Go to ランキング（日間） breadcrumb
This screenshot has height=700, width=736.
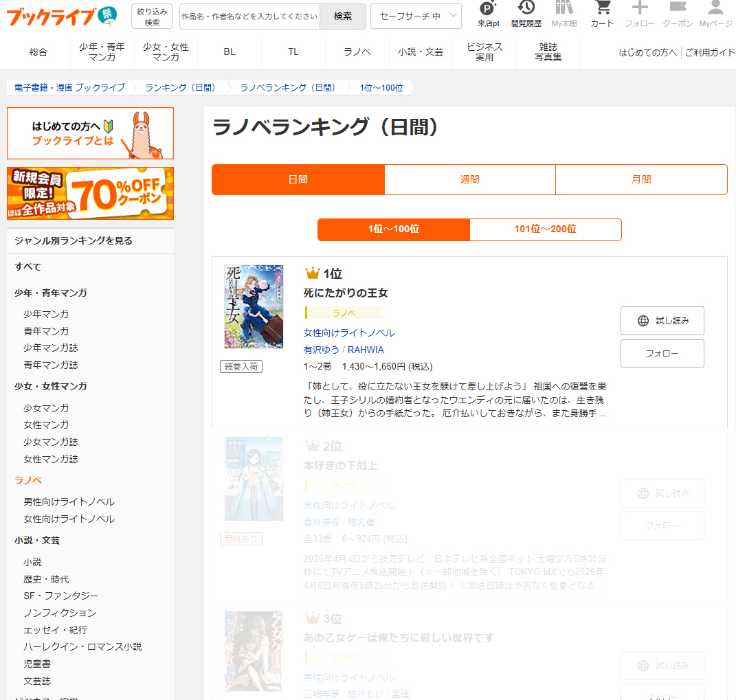point(180,88)
